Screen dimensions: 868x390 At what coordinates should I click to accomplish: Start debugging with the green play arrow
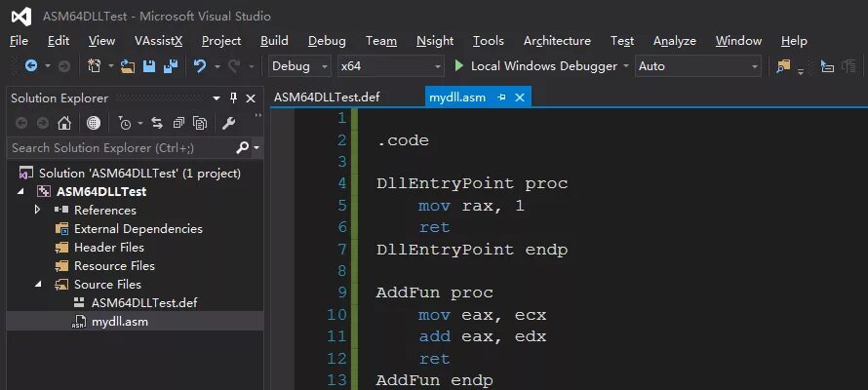(459, 66)
